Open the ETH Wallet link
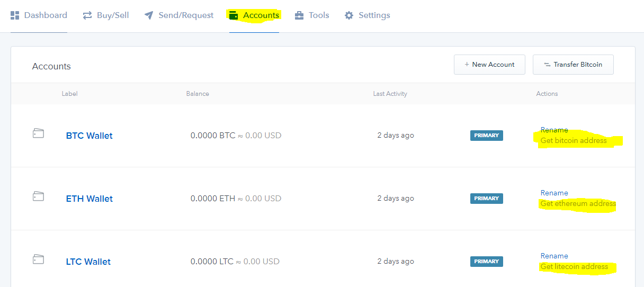Viewport: 644px width, 287px height. click(x=89, y=199)
